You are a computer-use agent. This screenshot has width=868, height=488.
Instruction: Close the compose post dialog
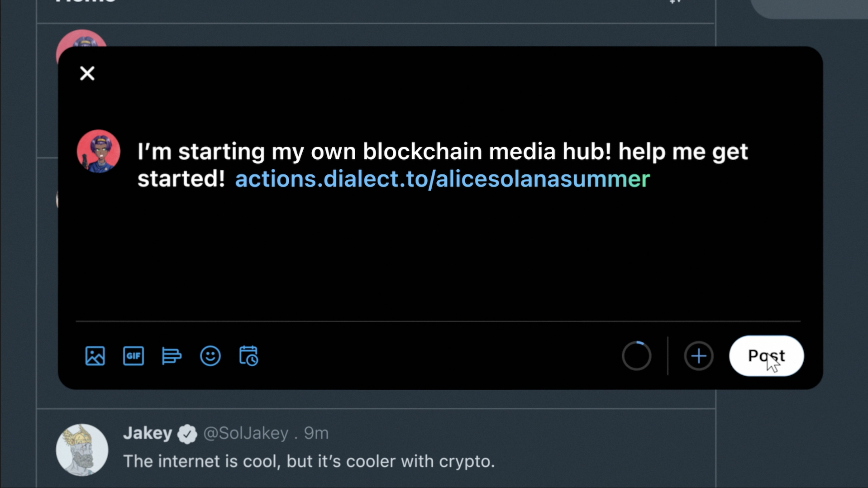coord(87,73)
